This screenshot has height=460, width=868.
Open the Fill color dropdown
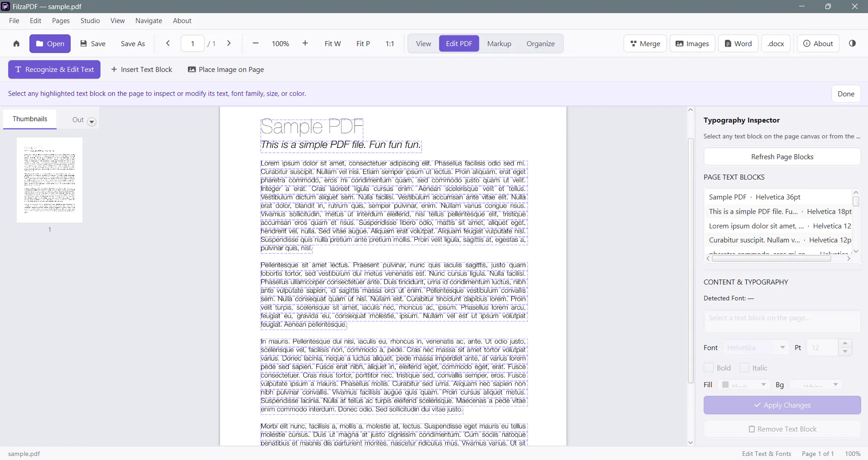pos(744,384)
